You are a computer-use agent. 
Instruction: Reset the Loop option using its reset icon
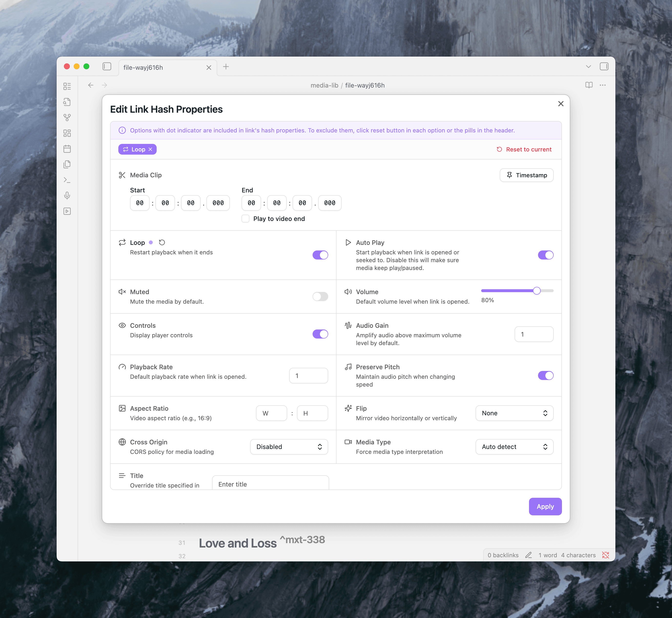point(163,242)
